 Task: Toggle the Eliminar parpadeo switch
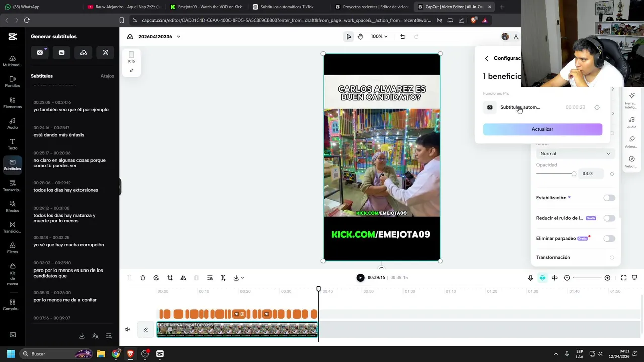[609, 239]
